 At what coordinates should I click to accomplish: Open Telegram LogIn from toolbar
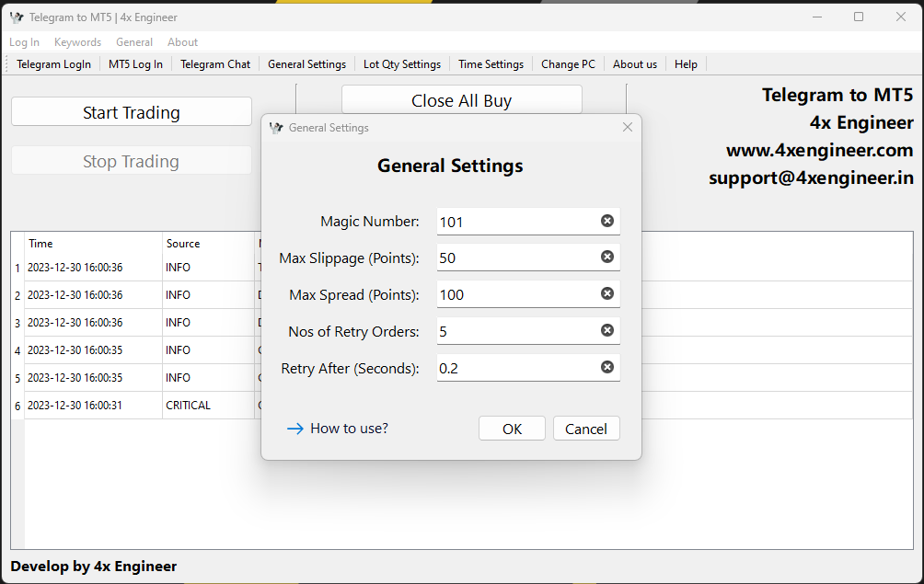point(53,64)
